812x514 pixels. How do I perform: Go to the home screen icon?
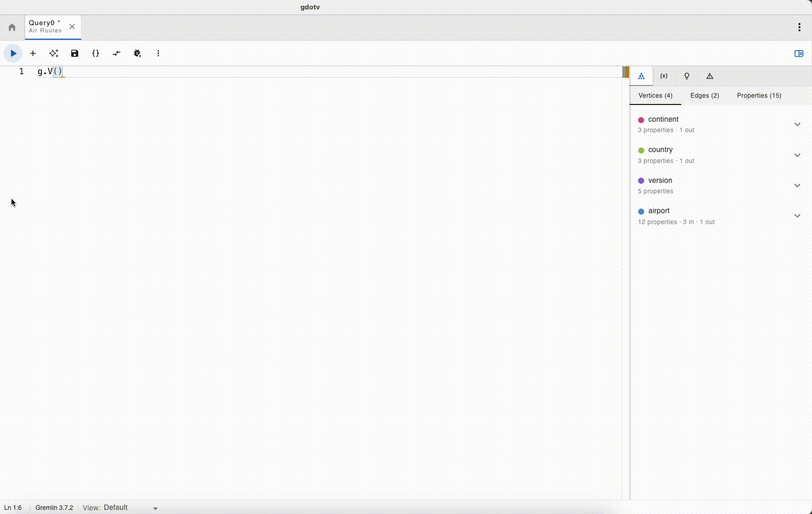click(x=12, y=27)
